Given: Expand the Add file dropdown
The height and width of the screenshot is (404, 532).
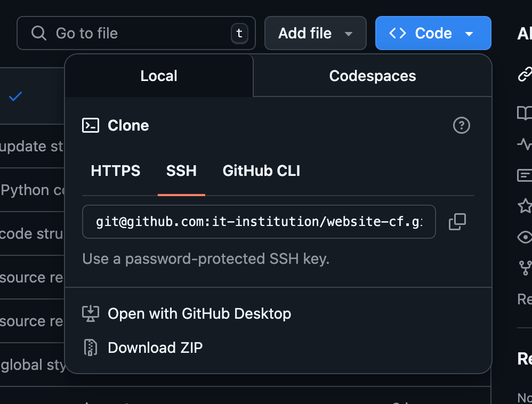Looking at the screenshot, I should (x=315, y=33).
